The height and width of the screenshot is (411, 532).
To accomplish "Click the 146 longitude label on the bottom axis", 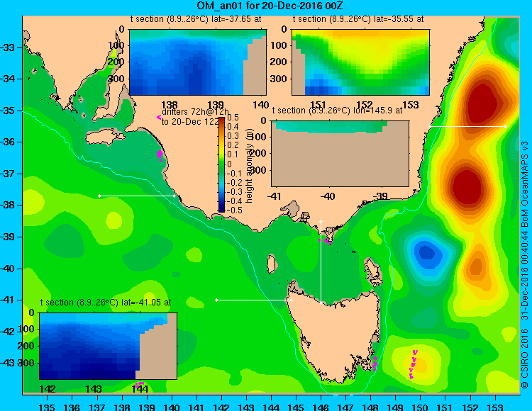I will pyautogui.click(x=321, y=407).
